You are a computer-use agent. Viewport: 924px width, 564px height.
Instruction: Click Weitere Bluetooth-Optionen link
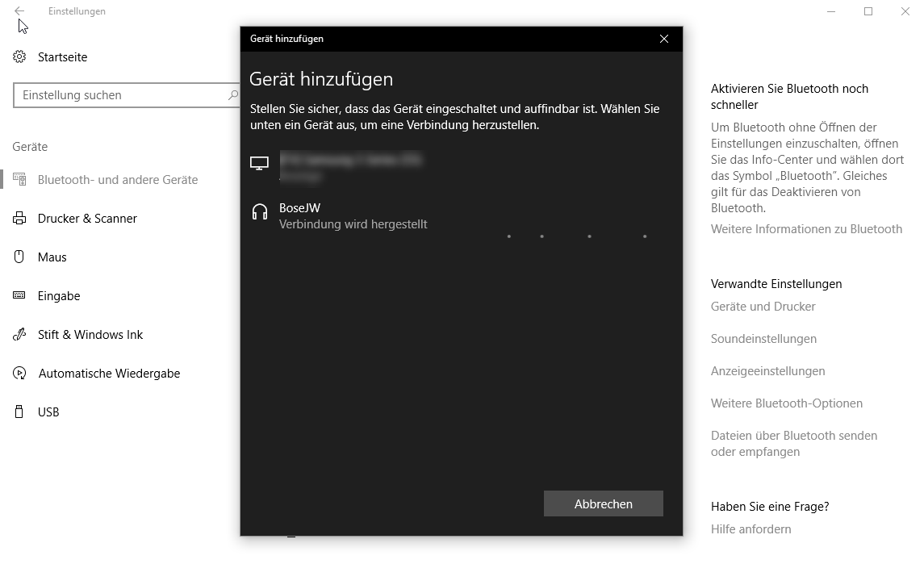click(x=786, y=403)
